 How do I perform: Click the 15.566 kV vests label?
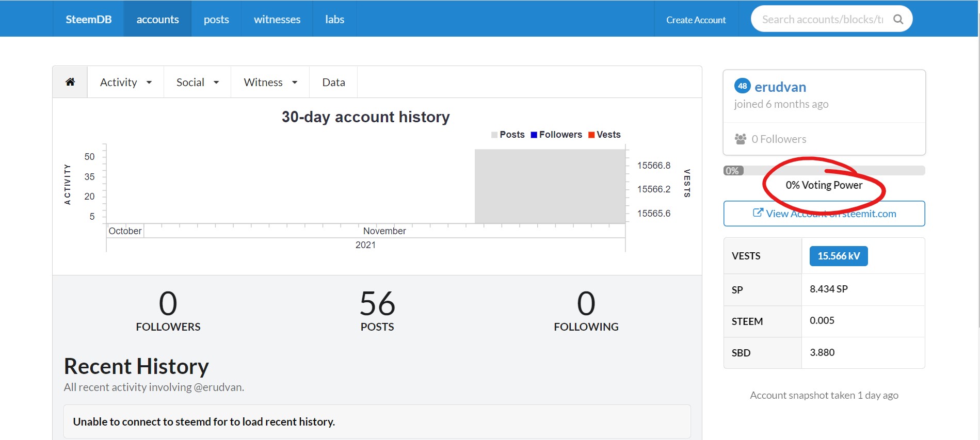pyautogui.click(x=839, y=256)
